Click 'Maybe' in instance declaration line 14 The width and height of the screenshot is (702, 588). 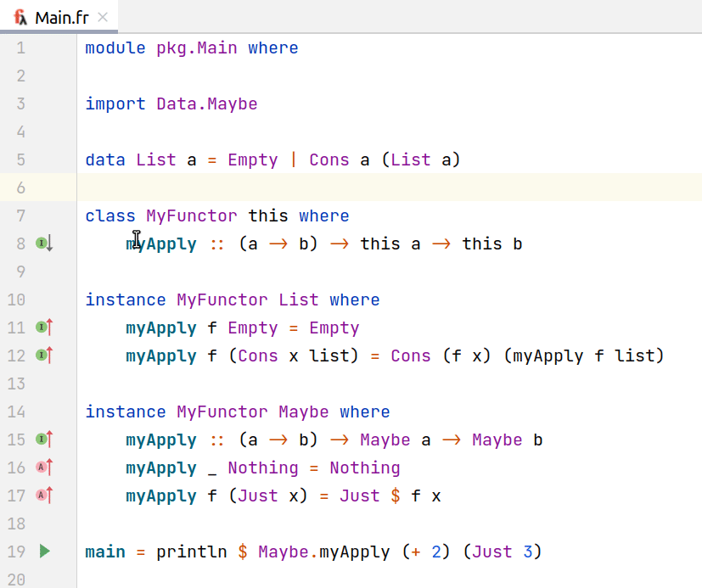[x=304, y=412]
